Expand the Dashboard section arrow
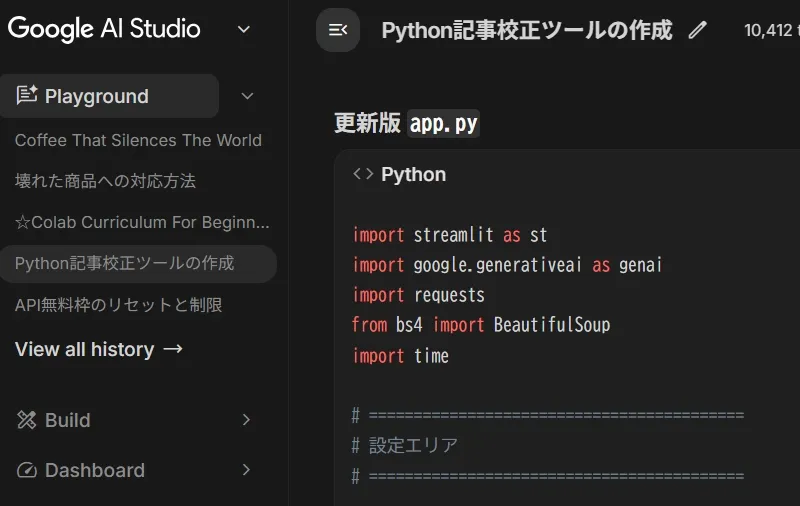Viewport: 800px width, 506px height. pos(246,470)
